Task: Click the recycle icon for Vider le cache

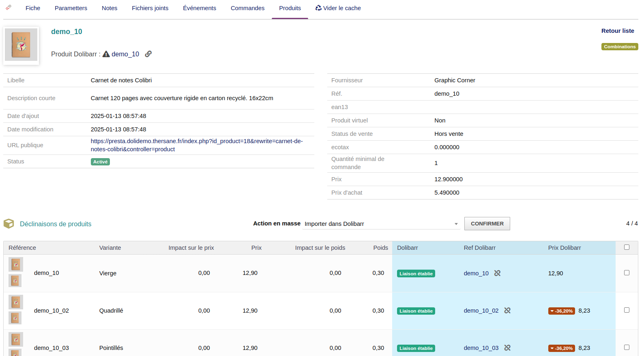Action: (318, 8)
